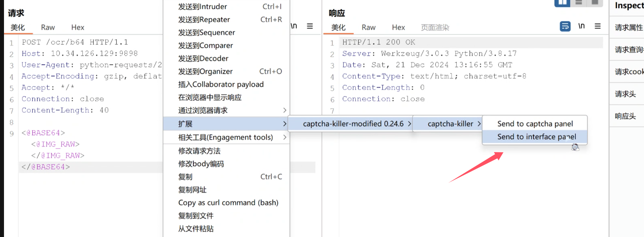Click response 'Server: Werkzeug/3.0.3' line
The image size is (644, 237).
coord(429,53)
